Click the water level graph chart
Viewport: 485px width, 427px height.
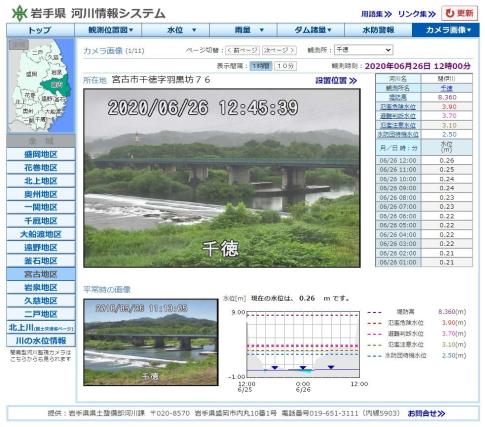[x=303, y=344]
